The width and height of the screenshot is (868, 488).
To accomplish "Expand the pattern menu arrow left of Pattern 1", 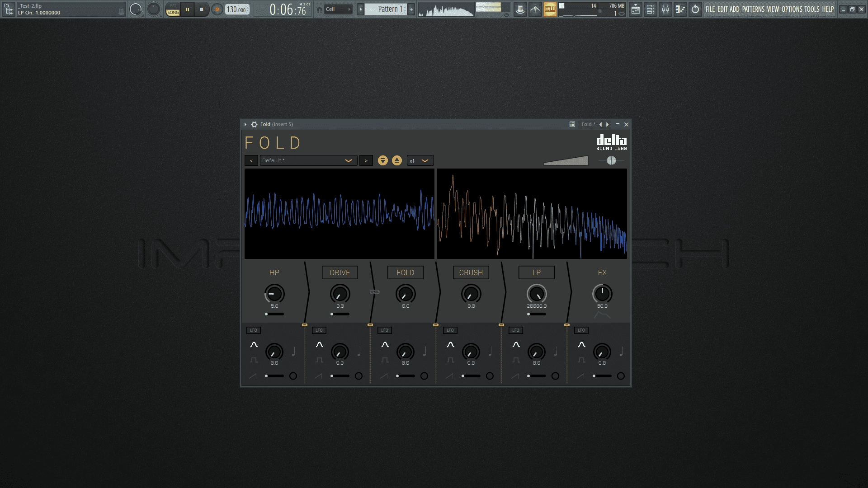I will click(360, 9).
